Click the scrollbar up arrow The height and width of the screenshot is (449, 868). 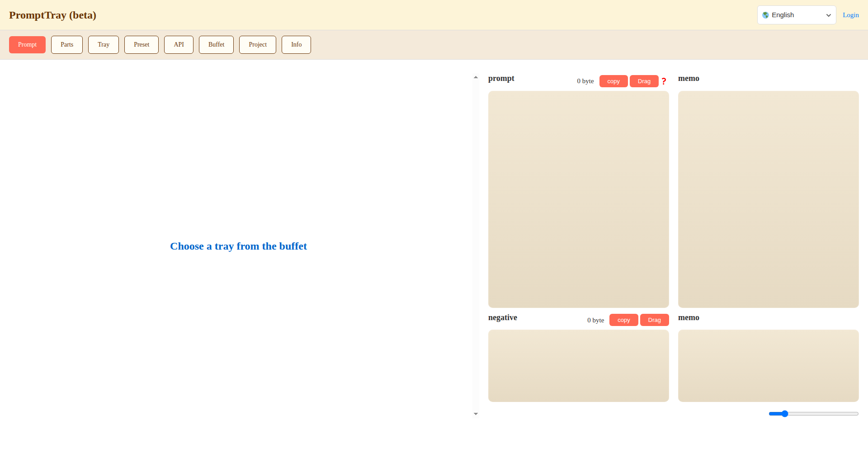[x=476, y=77]
